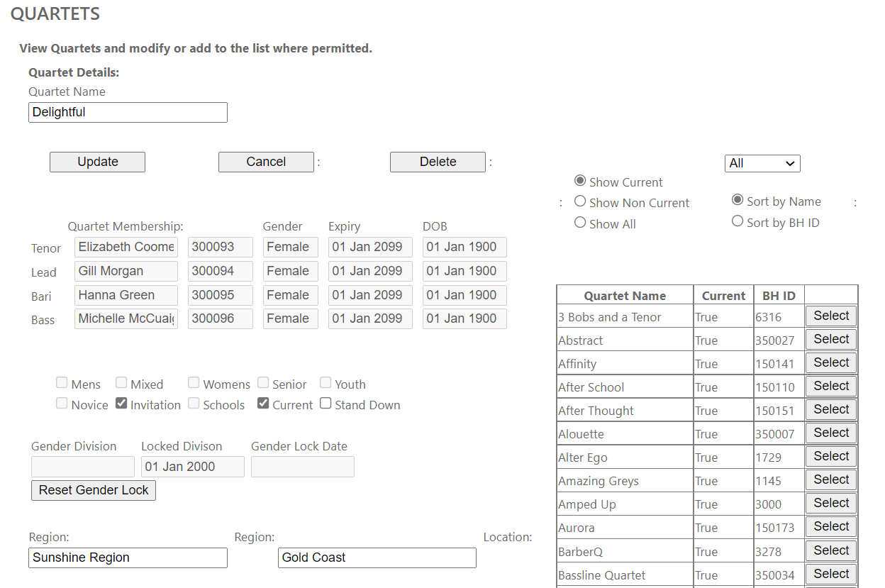The height and width of the screenshot is (588, 885).
Task: Choose the Show All radio button
Action: [580, 223]
